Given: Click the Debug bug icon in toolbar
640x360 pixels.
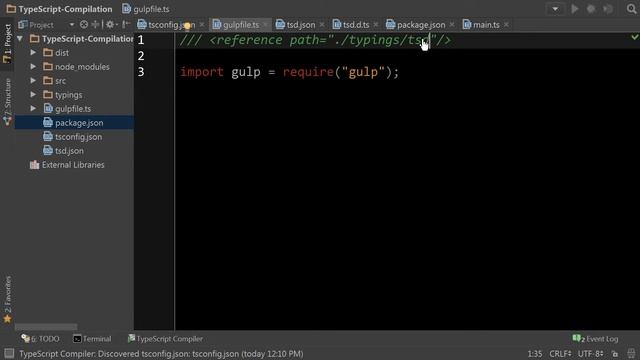Looking at the screenshot, I should coord(591,9).
